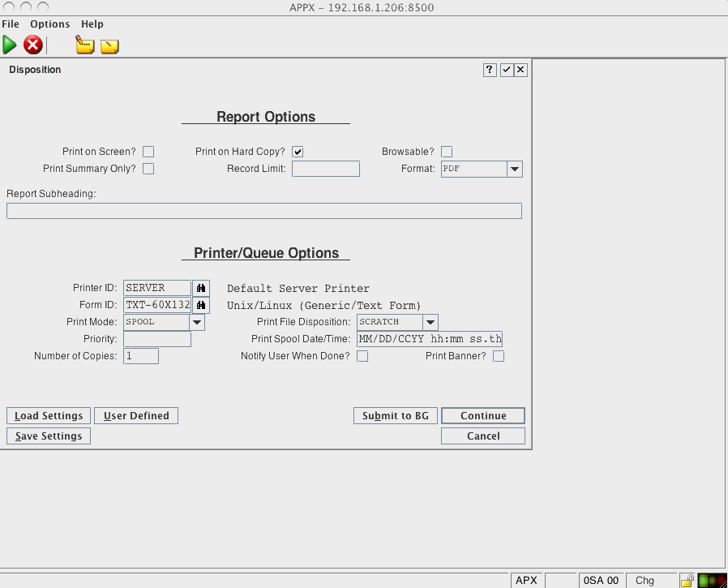Open the Format dropdown showing PDF
This screenshot has height=588, width=728.
[x=514, y=169]
